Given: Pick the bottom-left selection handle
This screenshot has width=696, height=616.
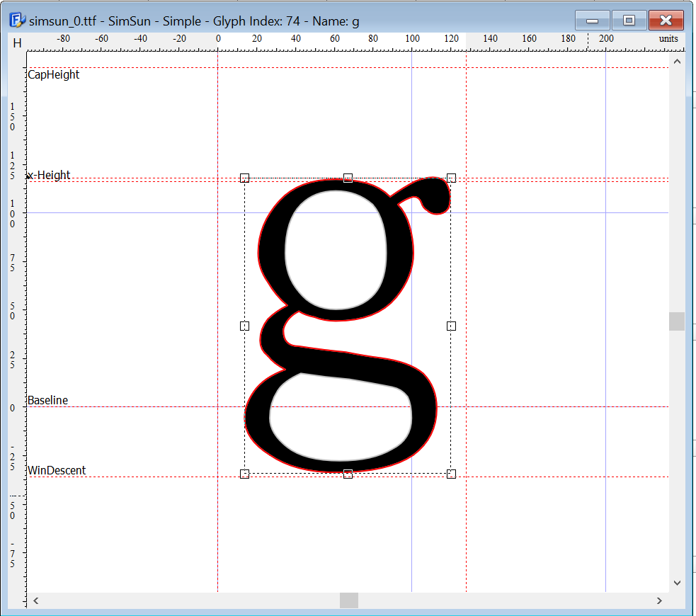Looking at the screenshot, I should [x=244, y=474].
